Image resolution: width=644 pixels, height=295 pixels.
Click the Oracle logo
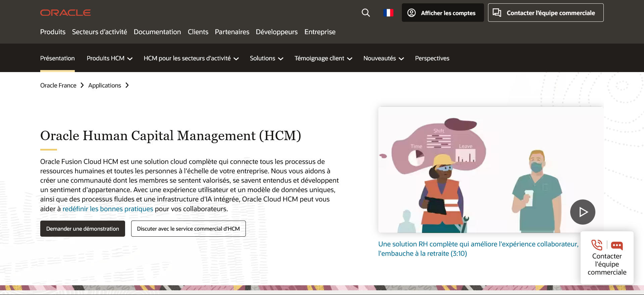(65, 13)
